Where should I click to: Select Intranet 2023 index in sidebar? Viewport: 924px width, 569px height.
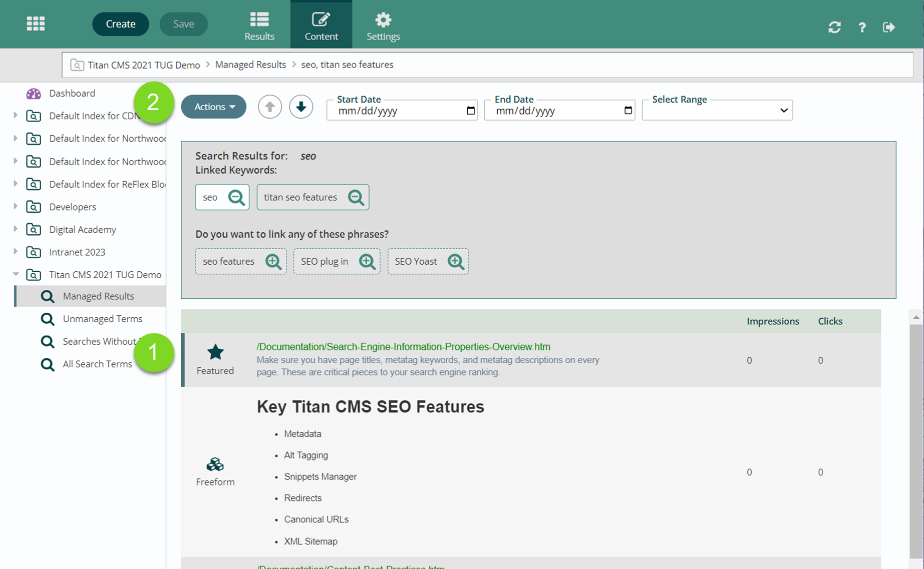(77, 252)
